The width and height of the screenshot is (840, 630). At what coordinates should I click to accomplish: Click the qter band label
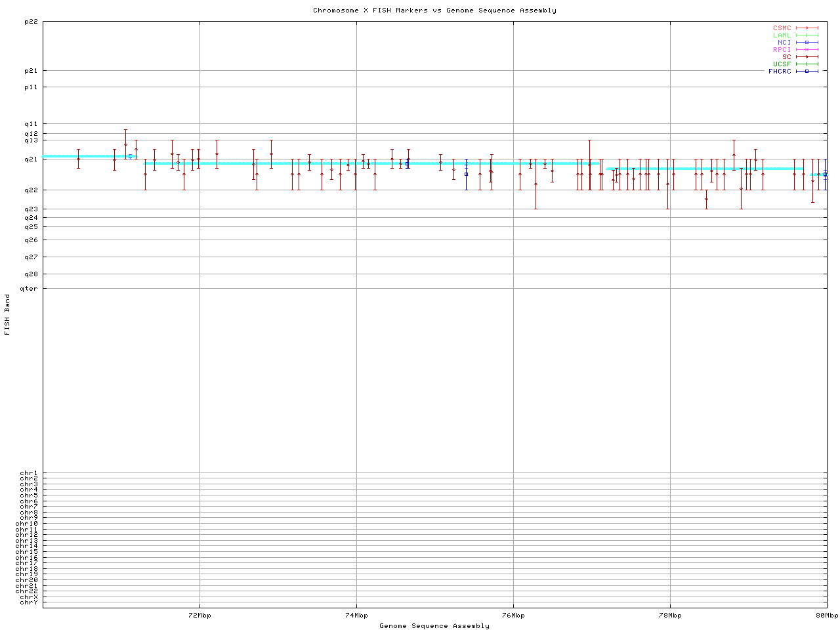click(29, 289)
